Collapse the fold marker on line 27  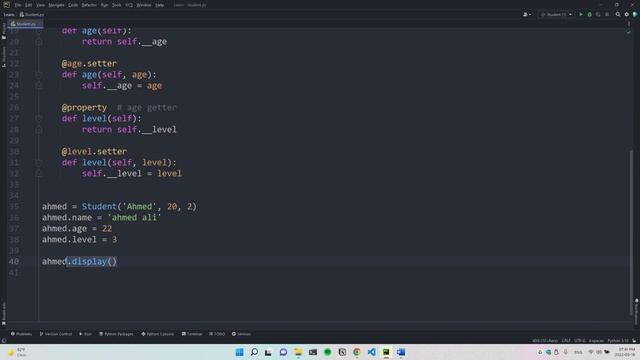pyautogui.click(x=39, y=118)
